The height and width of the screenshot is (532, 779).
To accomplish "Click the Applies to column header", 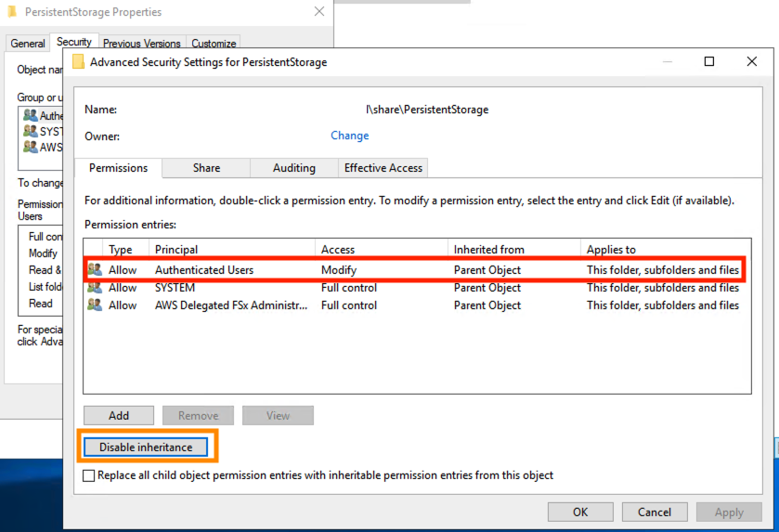I will [665, 250].
